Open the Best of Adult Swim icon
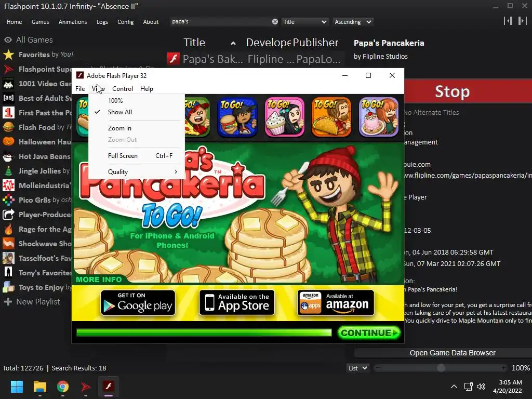 [8, 98]
